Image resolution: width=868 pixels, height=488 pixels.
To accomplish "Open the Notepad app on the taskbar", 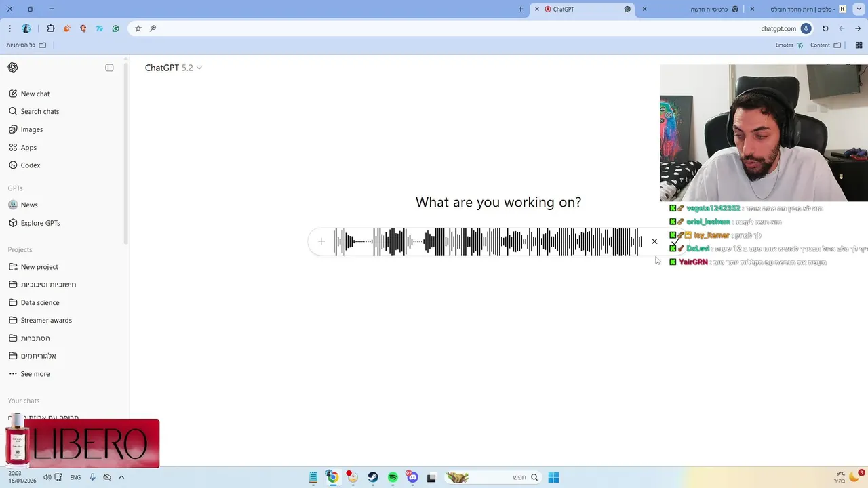I will (313, 477).
